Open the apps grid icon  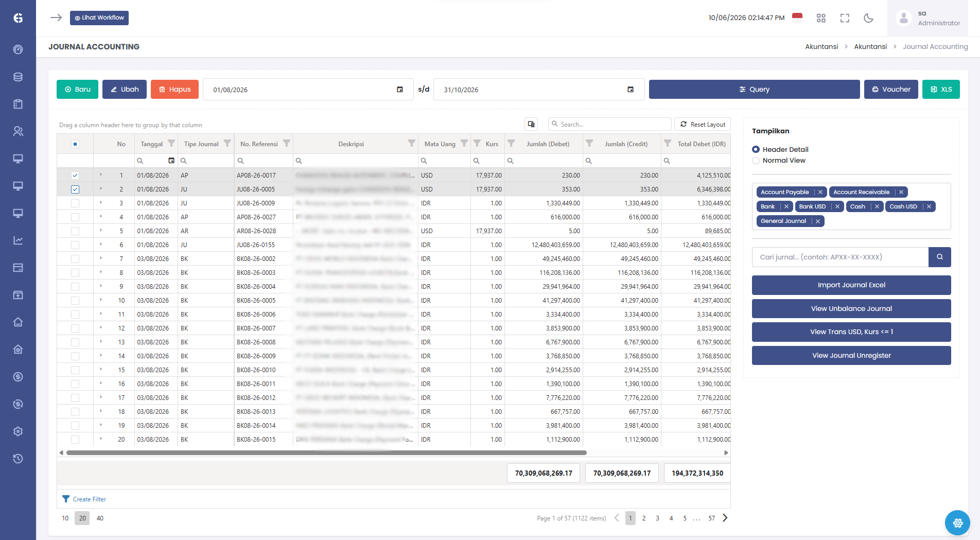tap(821, 18)
